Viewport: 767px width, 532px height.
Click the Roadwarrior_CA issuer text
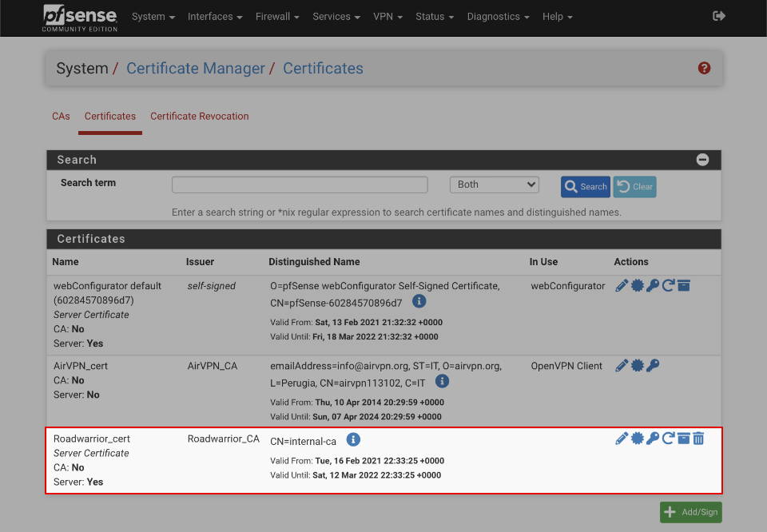pos(224,439)
